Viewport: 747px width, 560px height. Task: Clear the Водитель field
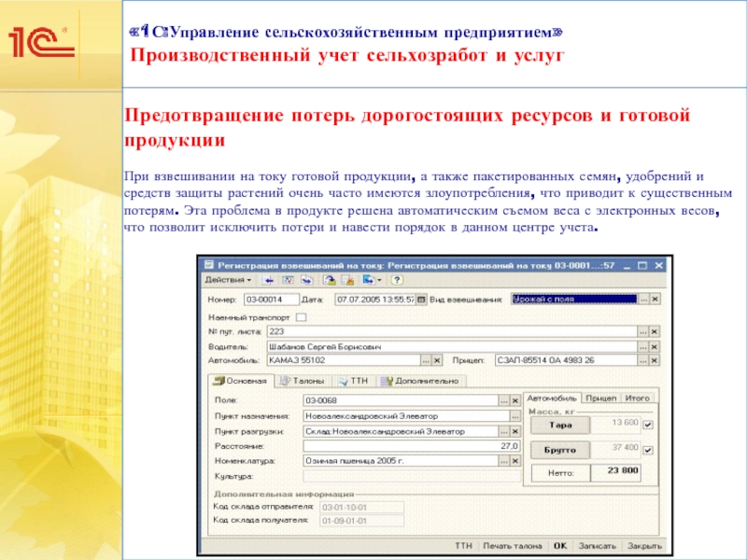click(655, 346)
